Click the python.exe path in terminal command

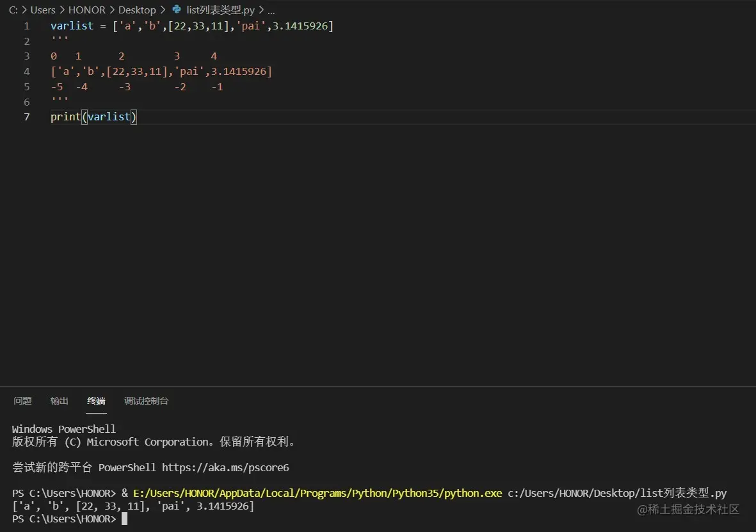point(318,493)
